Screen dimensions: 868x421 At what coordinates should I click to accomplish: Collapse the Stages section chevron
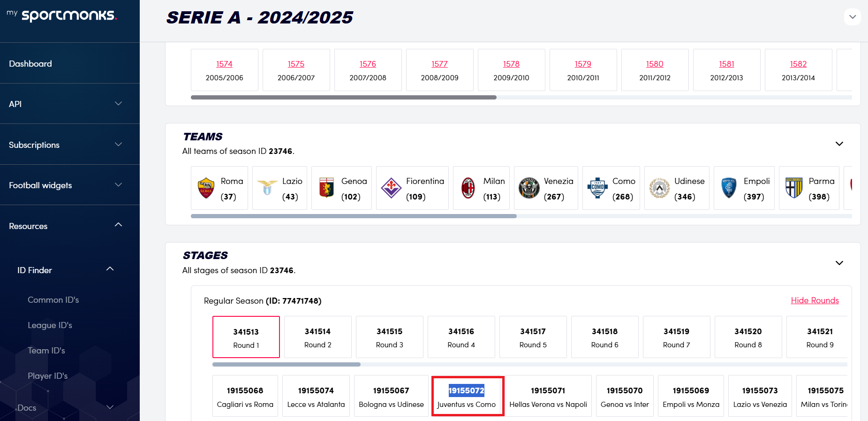click(x=839, y=263)
